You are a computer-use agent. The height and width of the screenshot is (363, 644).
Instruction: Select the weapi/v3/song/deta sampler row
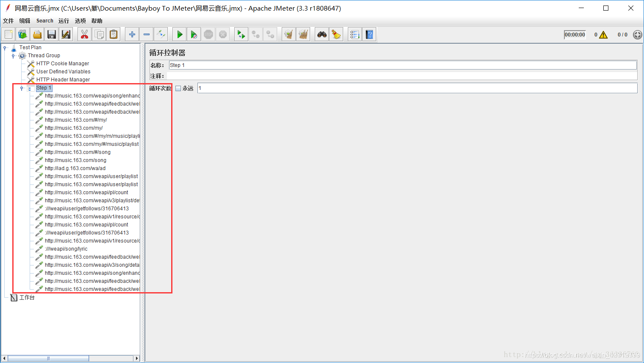tap(92, 265)
